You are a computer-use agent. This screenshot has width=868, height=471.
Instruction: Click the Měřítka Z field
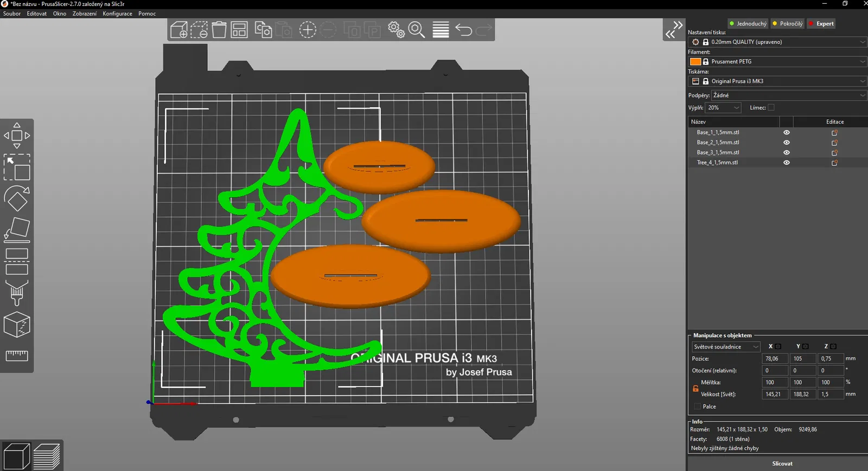831,383
